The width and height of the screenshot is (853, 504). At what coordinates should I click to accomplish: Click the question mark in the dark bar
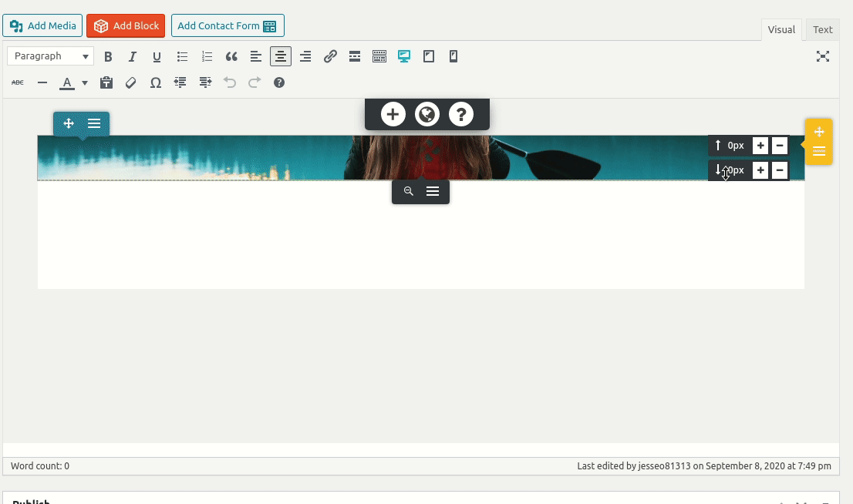(461, 114)
